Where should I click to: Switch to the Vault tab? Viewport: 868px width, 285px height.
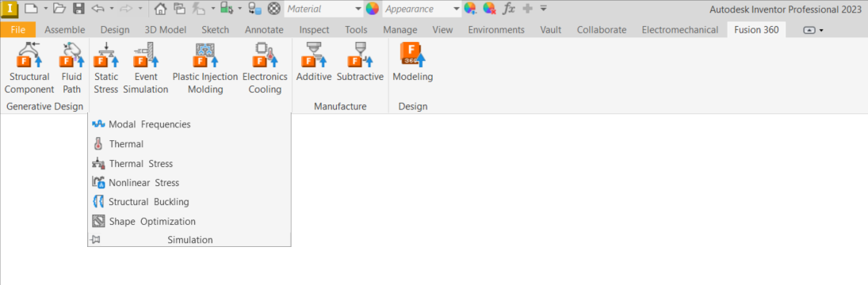click(551, 30)
